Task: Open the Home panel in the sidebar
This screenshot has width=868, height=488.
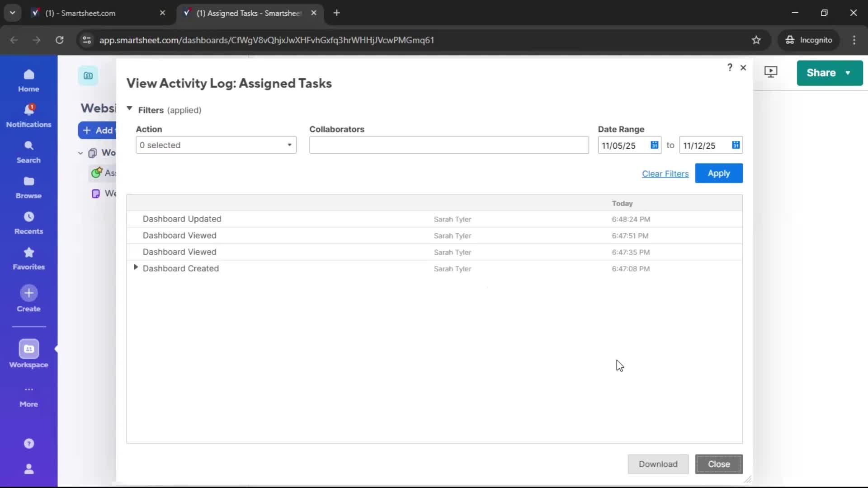Action: pos(28,80)
